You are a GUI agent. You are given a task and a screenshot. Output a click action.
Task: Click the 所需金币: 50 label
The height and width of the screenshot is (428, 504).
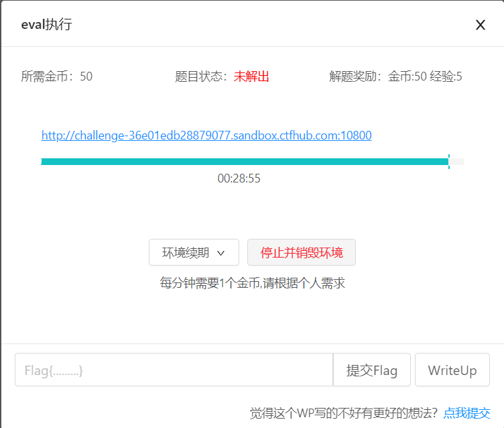pos(57,76)
